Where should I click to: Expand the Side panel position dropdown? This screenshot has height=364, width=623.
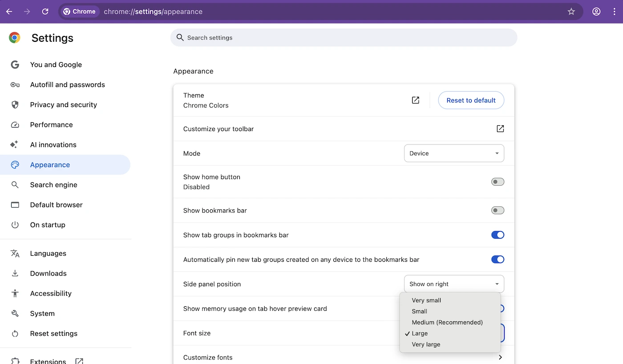pos(453,284)
